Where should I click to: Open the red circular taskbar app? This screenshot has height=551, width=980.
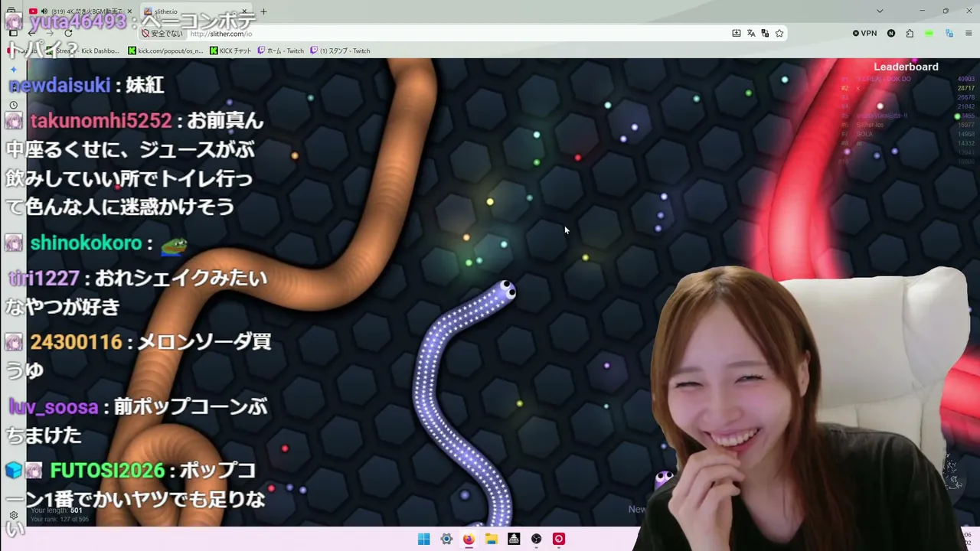pos(559,539)
